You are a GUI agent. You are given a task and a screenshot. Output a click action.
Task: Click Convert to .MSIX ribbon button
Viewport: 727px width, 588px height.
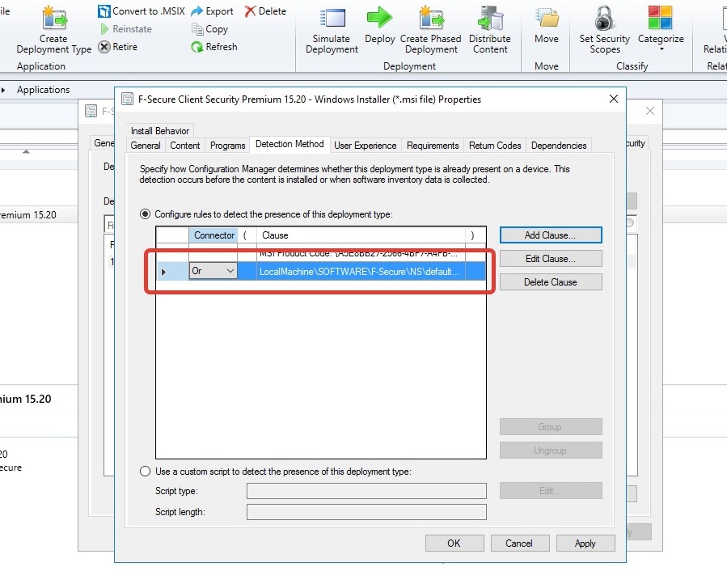click(x=142, y=11)
